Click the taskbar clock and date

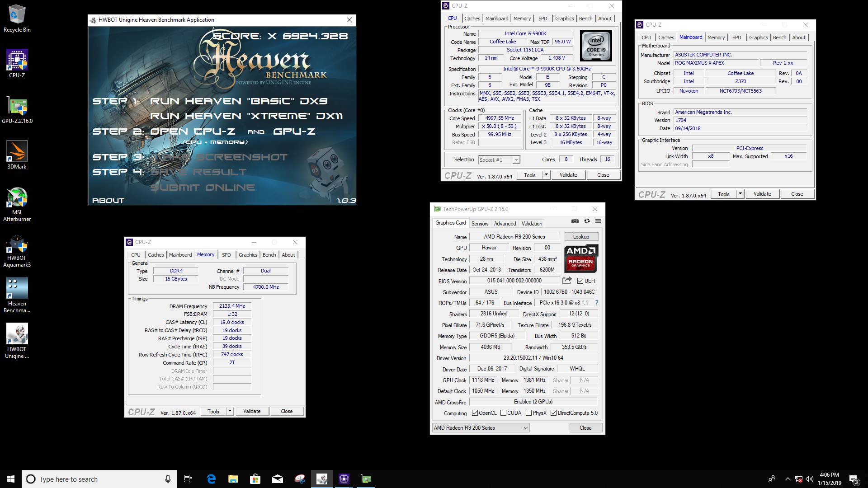[829, 479]
